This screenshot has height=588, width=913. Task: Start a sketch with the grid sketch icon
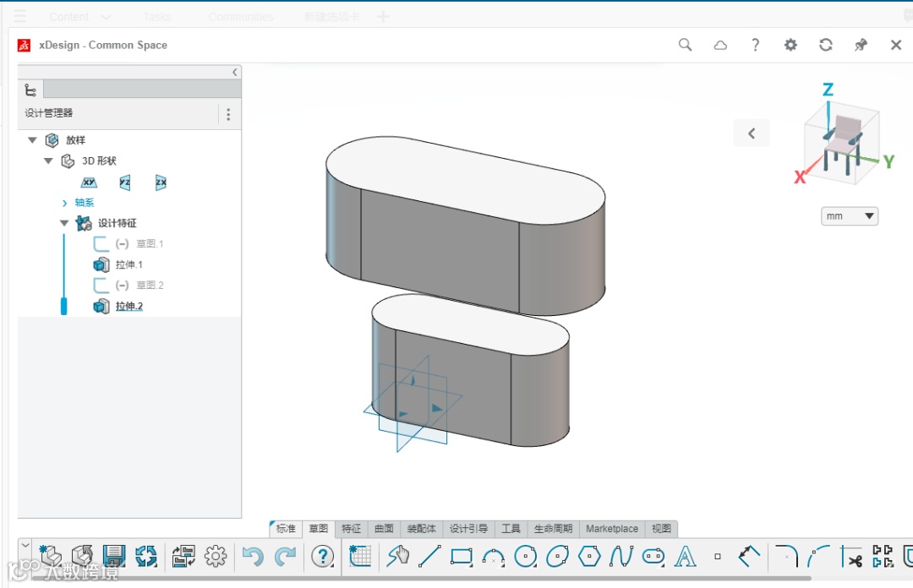coord(360,556)
